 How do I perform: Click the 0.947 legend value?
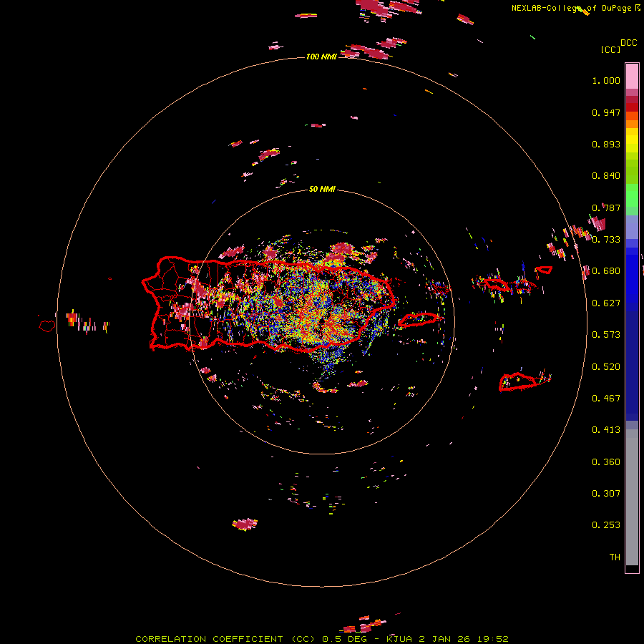[606, 112]
